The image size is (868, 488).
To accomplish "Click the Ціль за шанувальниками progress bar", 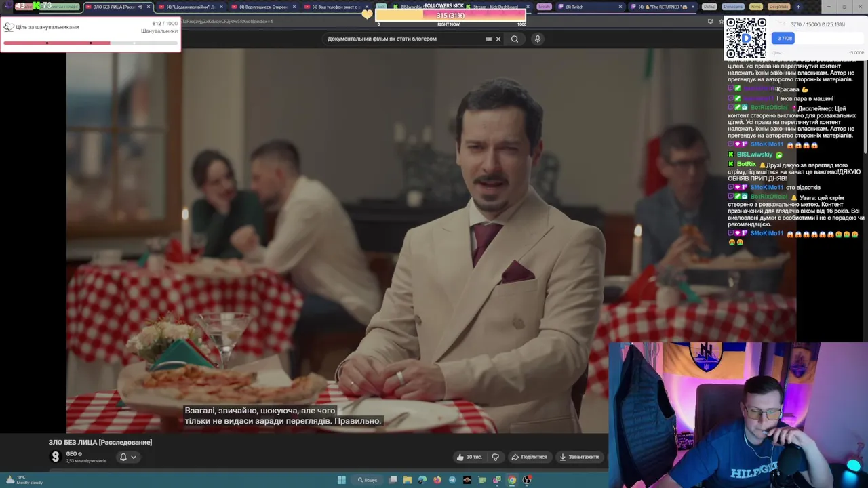I will coord(90,43).
